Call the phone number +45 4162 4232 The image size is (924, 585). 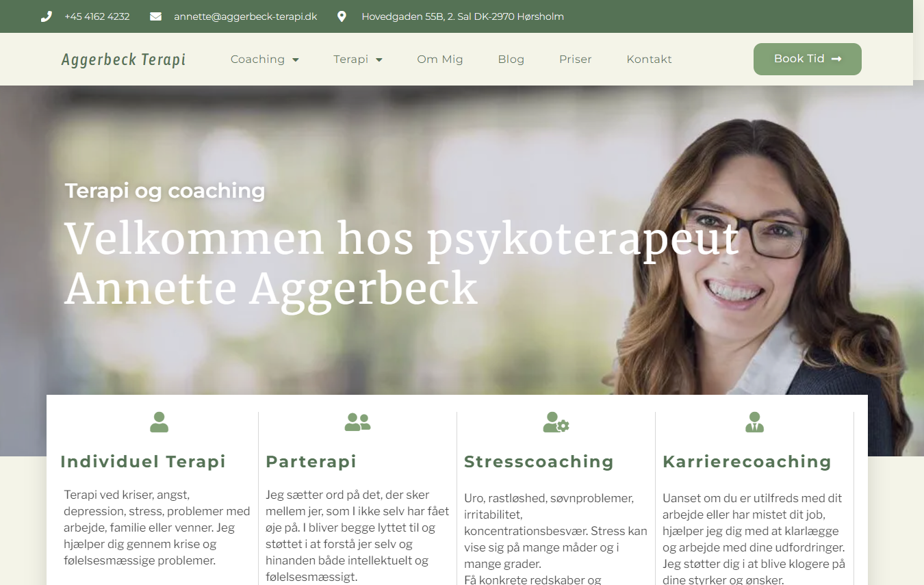tap(97, 16)
